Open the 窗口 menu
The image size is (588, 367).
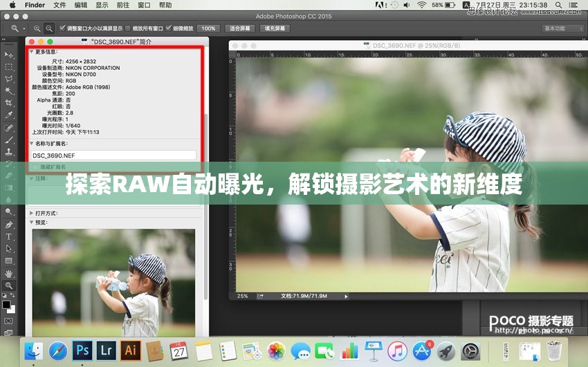[144, 5]
